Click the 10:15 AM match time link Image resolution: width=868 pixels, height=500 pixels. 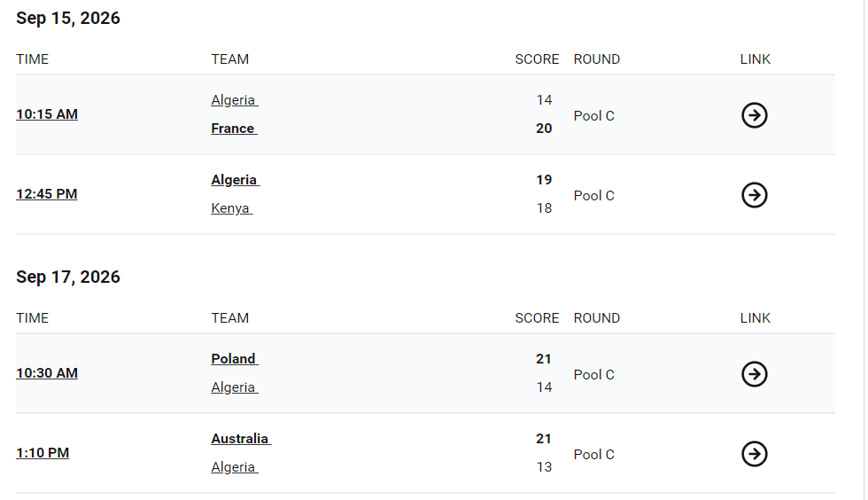[x=47, y=114]
